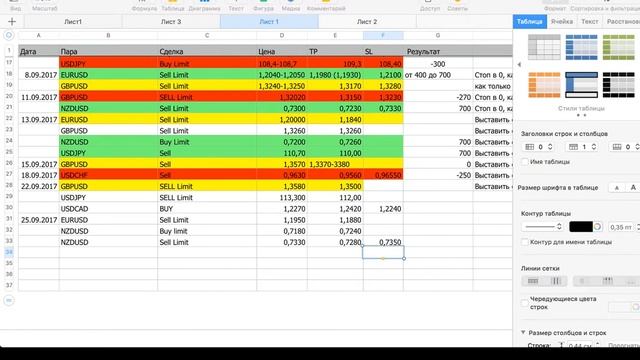Open the color wheel for table outline
This screenshot has height=360, width=640.
pyautogui.click(x=598, y=227)
